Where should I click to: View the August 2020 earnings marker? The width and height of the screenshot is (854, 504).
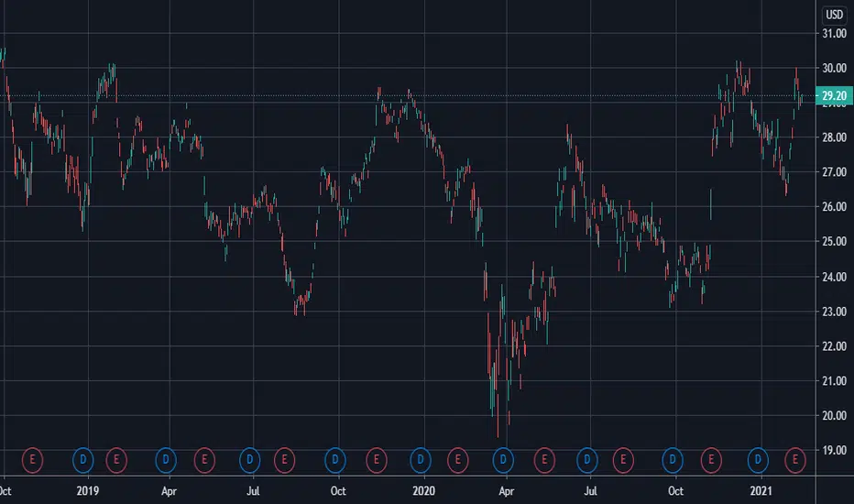point(623,460)
